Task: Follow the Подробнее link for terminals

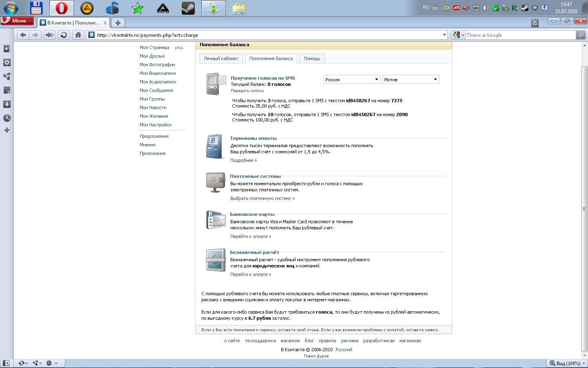Action: pos(243,160)
